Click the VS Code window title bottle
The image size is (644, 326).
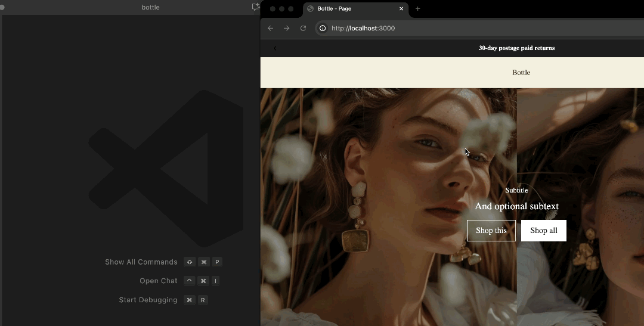[x=150, y=7]
